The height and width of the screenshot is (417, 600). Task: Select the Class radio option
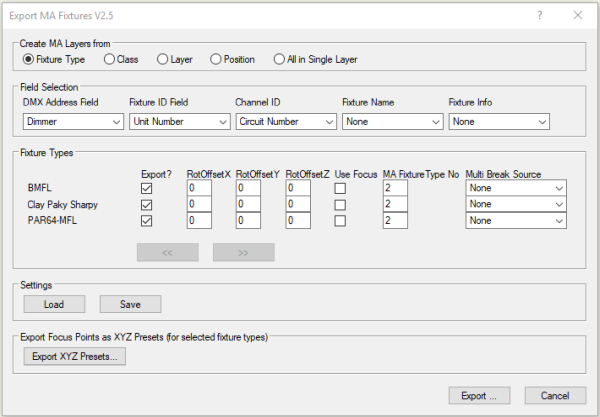coord(109,60)
